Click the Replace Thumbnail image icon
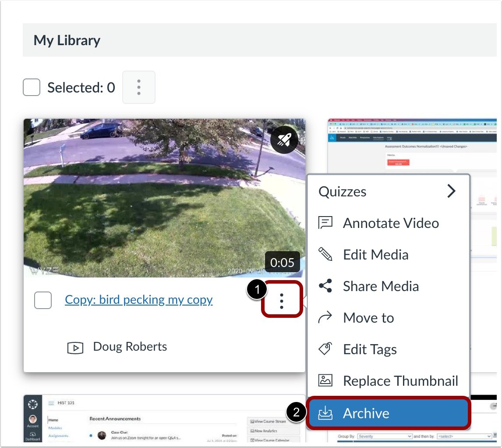This screenshot has height=448, width=502. click(x=325, y=380)
